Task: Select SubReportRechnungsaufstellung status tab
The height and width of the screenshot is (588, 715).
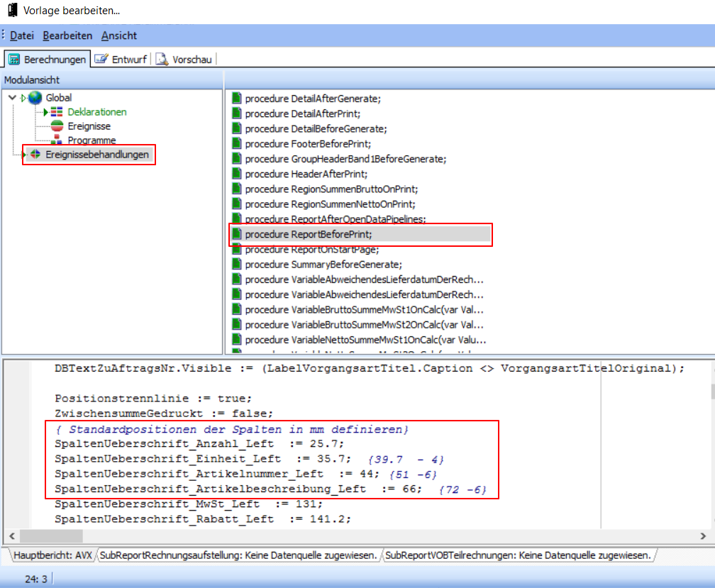Action: (238, 555)
